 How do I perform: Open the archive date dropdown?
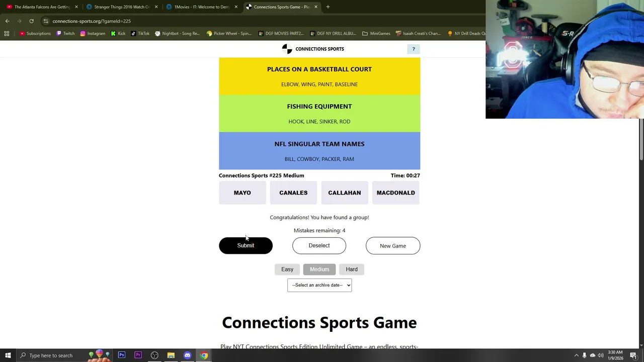click(x=319, y=285)
